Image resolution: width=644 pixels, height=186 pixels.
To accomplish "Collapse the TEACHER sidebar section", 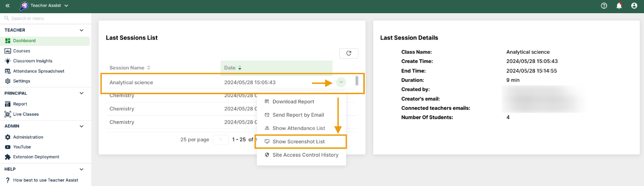I will [x=82, y=30].
